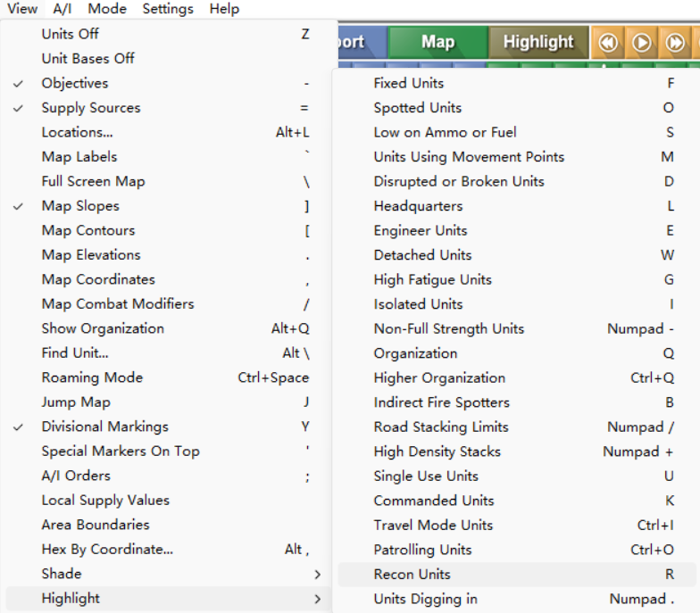
Task: Click the fast-forward playback button
Action: click(x=676, y=42)
